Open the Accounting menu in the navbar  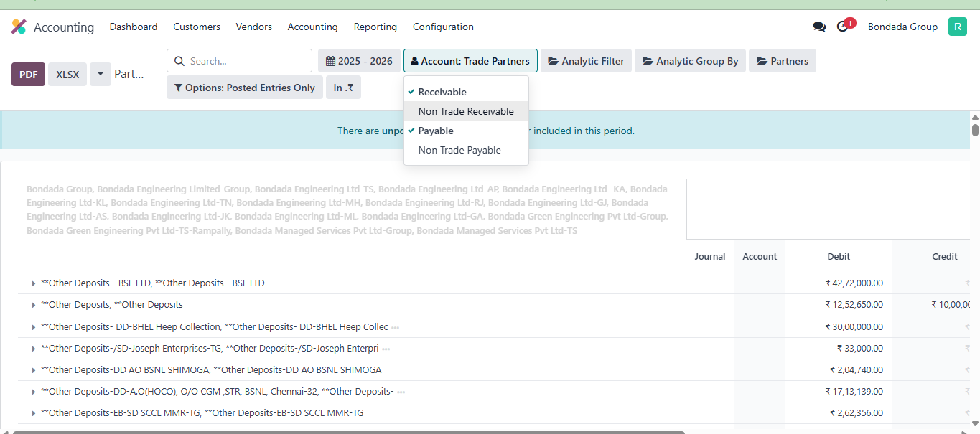312,27
